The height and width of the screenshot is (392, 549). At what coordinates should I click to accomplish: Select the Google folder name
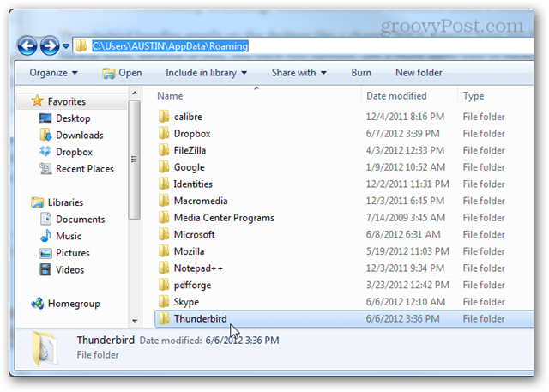pyautogui.click(x=189, y=167)
